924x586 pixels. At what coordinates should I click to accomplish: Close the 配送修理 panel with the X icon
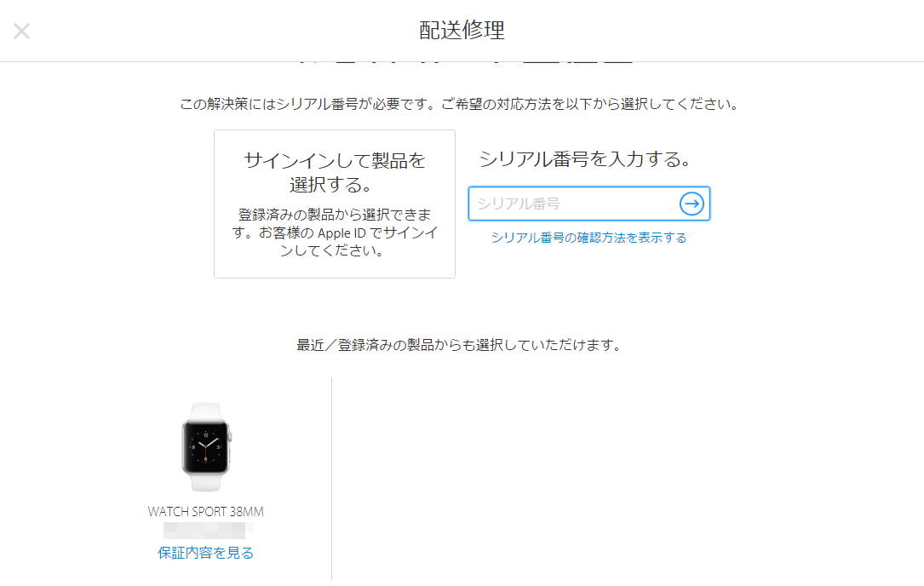pos(22,32)
